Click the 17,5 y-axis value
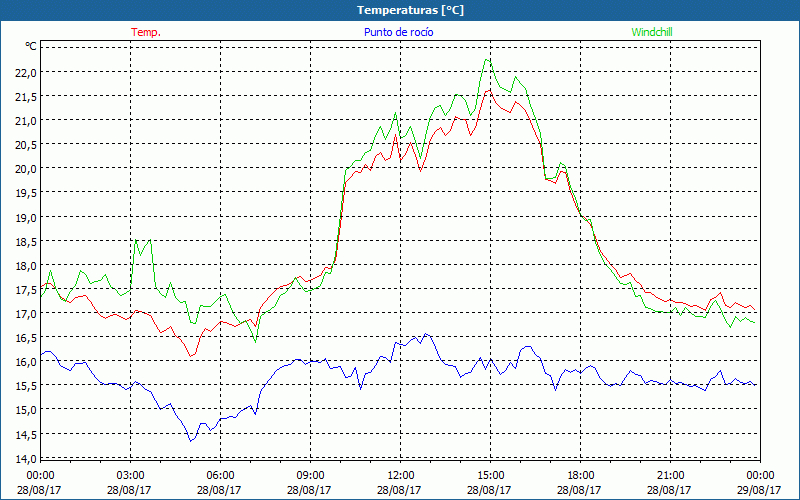The width and height of the screenshot is (800, 500). [x=27, y=289]
